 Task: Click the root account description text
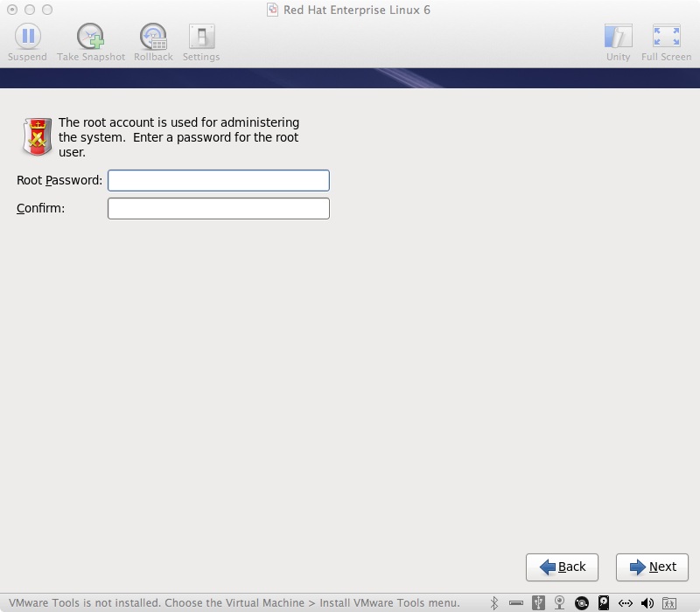(179, 137)
